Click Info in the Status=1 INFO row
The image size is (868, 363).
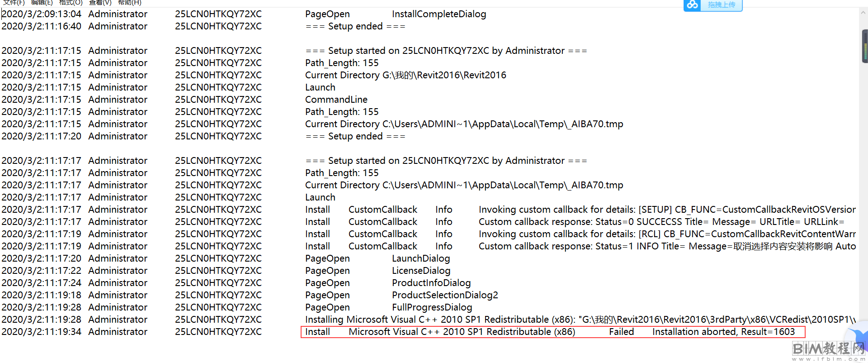(443, 246)
